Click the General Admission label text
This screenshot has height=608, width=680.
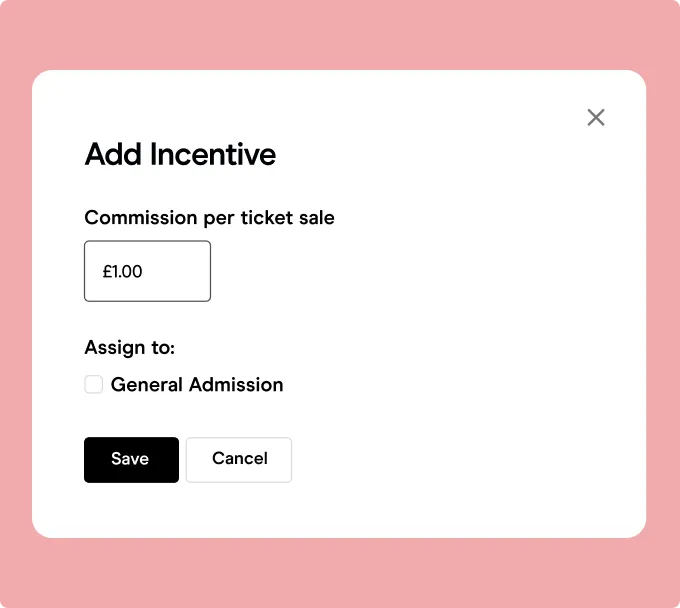[x=197, y=385]
